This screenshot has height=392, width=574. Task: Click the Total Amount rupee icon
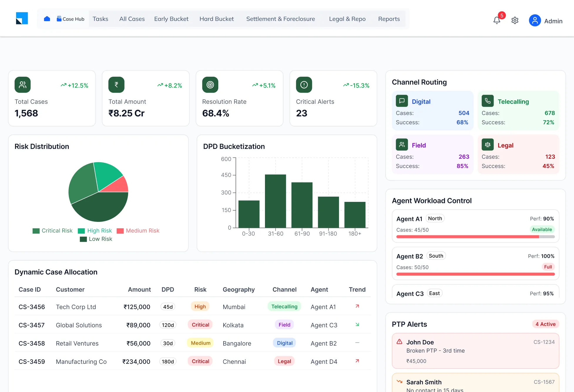point(116,85)
